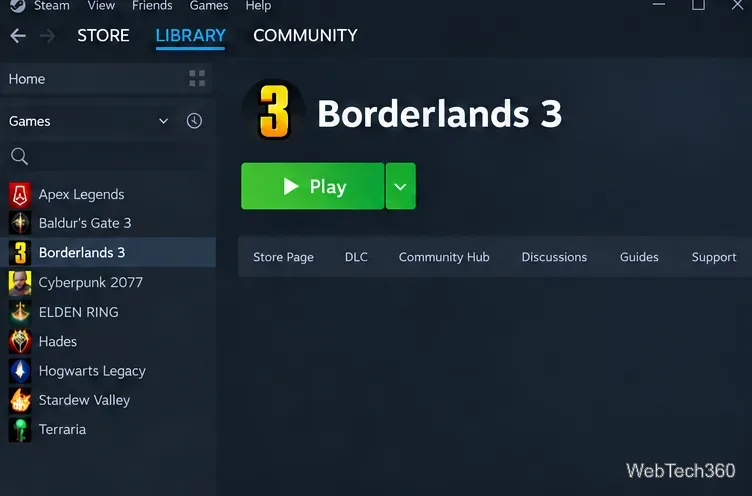Select Apex Legends in the game list
This screenshot has width=752, height=496.
pos(108,194)
